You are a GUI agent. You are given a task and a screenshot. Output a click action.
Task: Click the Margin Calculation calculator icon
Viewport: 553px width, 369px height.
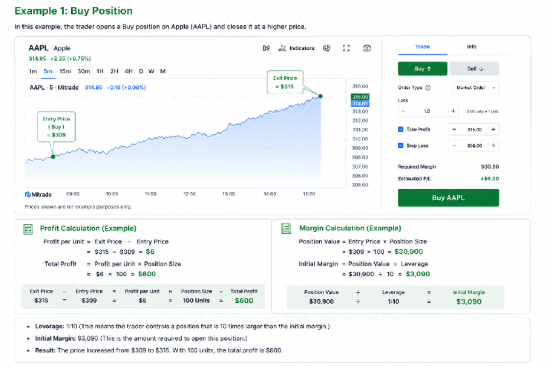coord(286,229)
